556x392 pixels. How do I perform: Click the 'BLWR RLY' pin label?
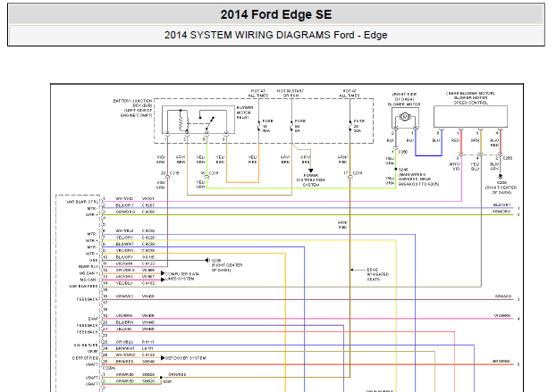click(88, 267)
